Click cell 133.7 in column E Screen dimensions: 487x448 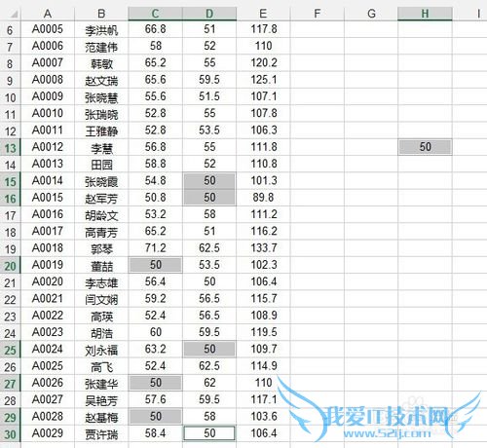click(x=263, y=248)
